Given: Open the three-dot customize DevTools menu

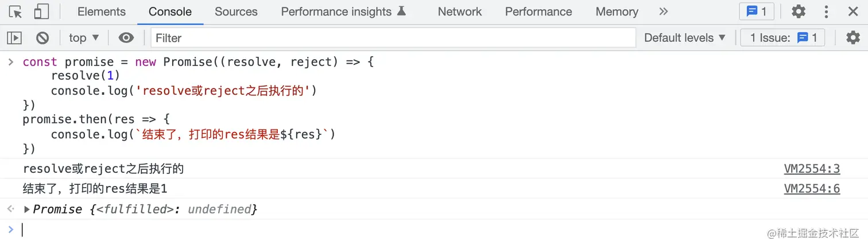Looking at the screenshot, I should [x=827, y=11].
